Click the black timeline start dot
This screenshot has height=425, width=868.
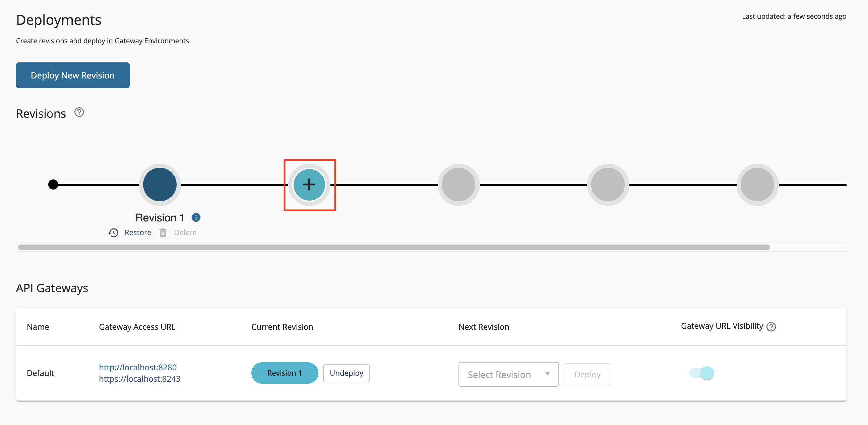[53, 185]
